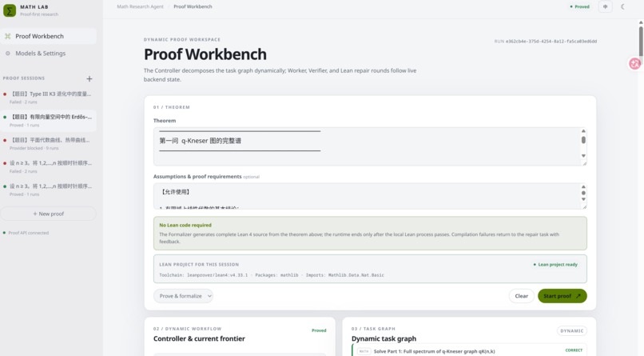Click the Math Lab sigma logo
The width and height of the screenshot is (644, 356).
click(x=10, y=10)
